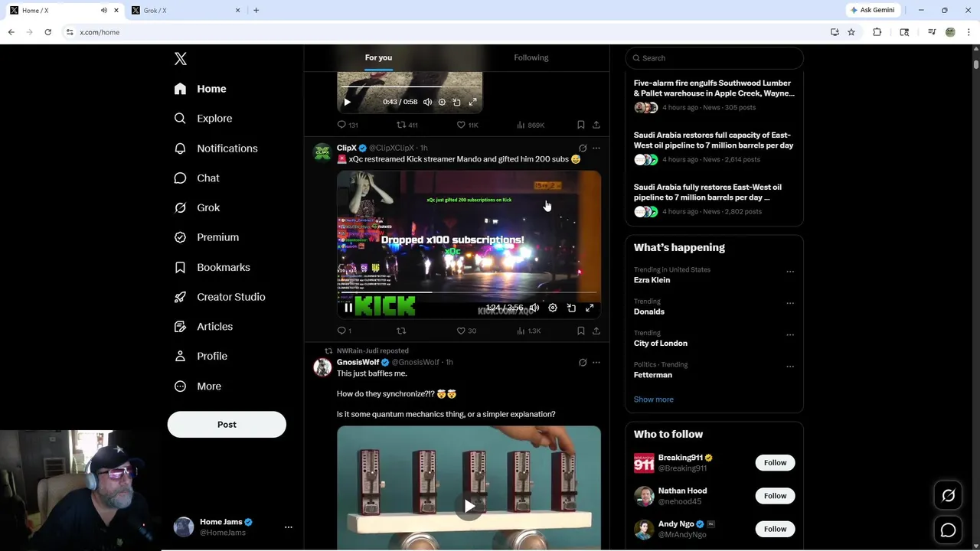Enter fullscreen on the top video

472,102
